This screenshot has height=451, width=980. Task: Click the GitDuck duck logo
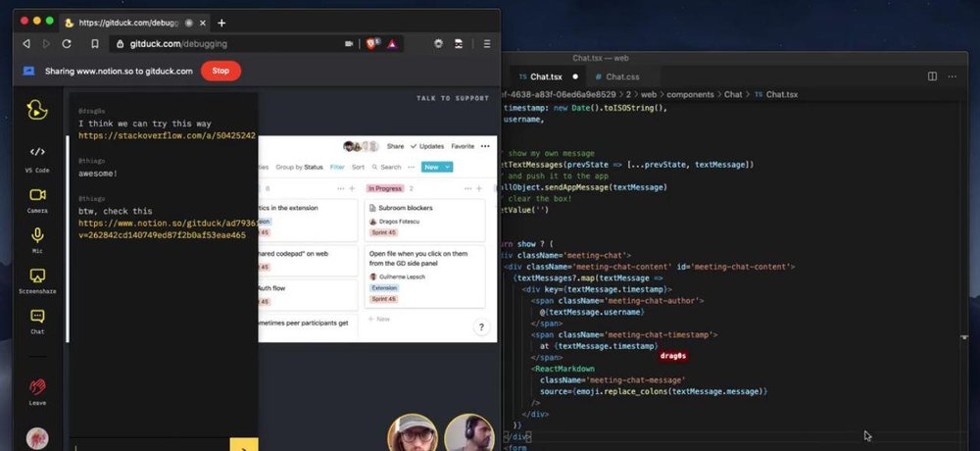[37, 110]
